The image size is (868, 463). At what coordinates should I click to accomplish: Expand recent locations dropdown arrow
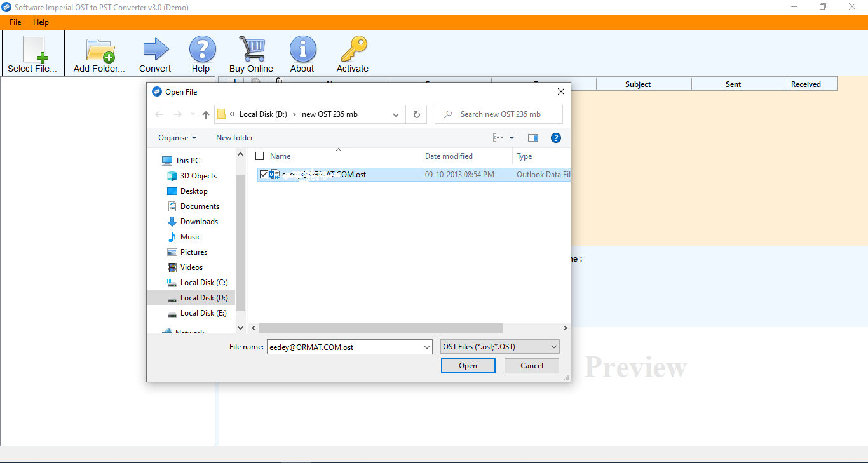point(193,115)
